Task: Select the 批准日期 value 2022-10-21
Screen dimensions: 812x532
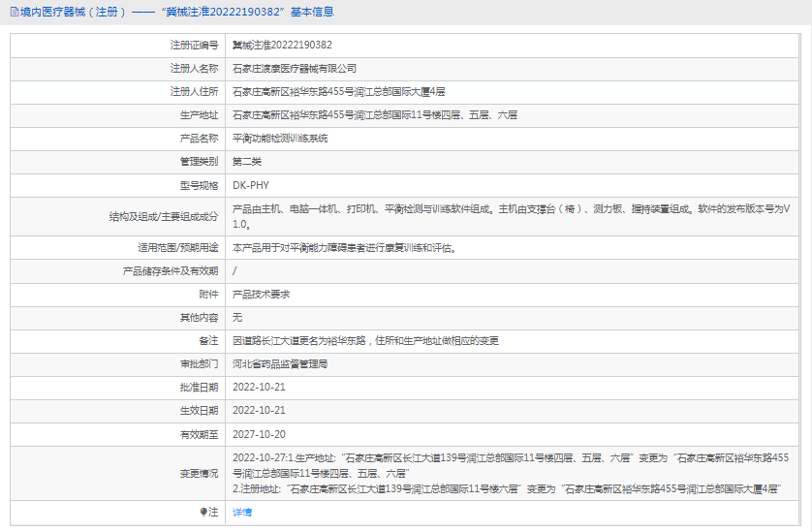Action: (259, 387)
